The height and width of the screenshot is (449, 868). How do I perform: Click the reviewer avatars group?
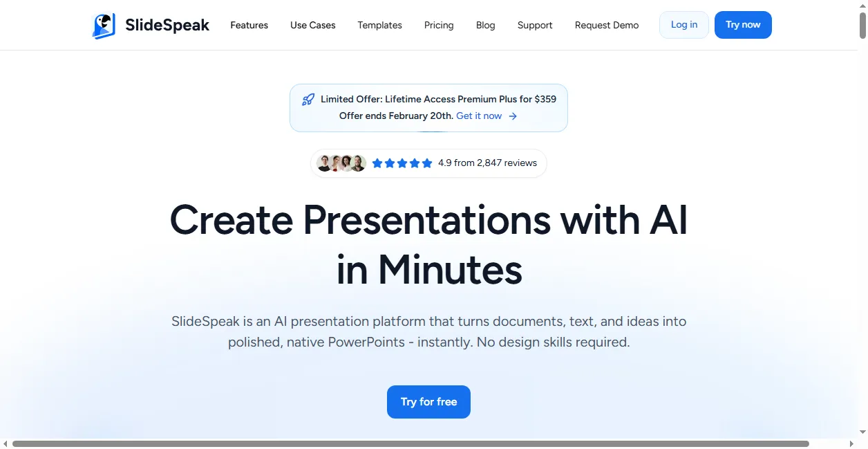[x=341, y=163]
